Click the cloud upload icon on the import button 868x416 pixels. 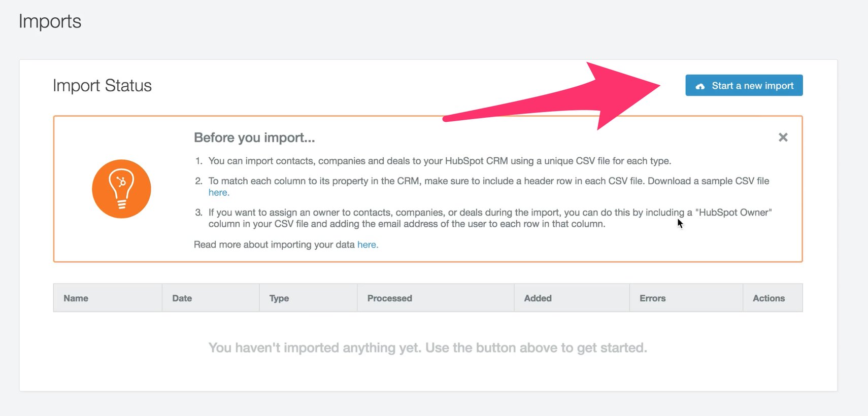(701, 86)
